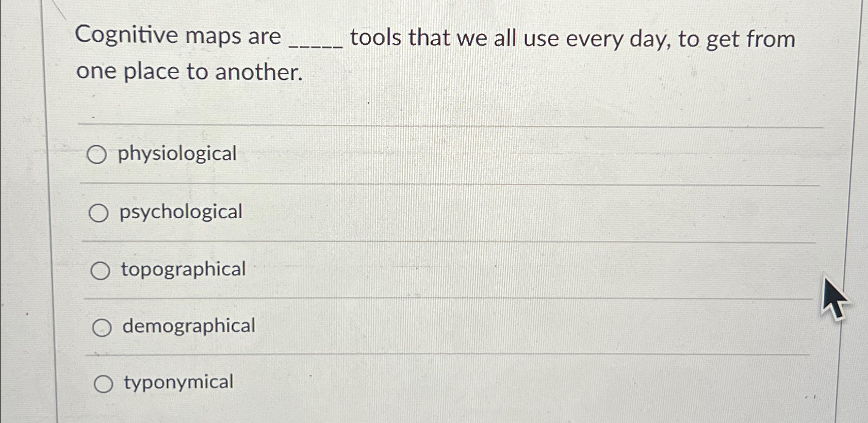Viewport: 868px width, 423px height.
Task: Select the psychological radio button
Action: (100, 212)
